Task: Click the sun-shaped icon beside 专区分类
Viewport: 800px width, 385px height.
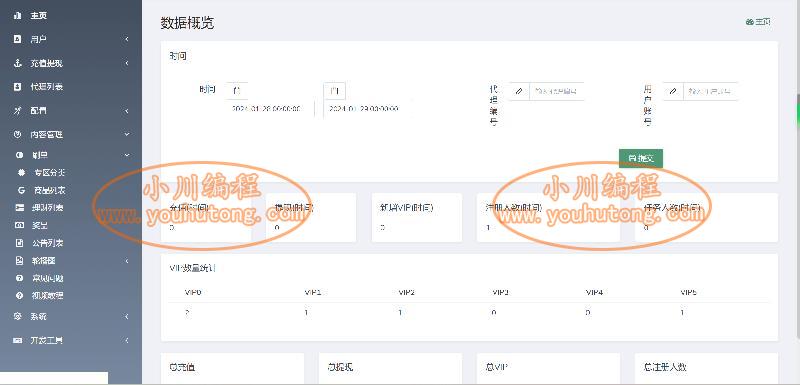Action: pyautogui.click(x=21, y=172)
